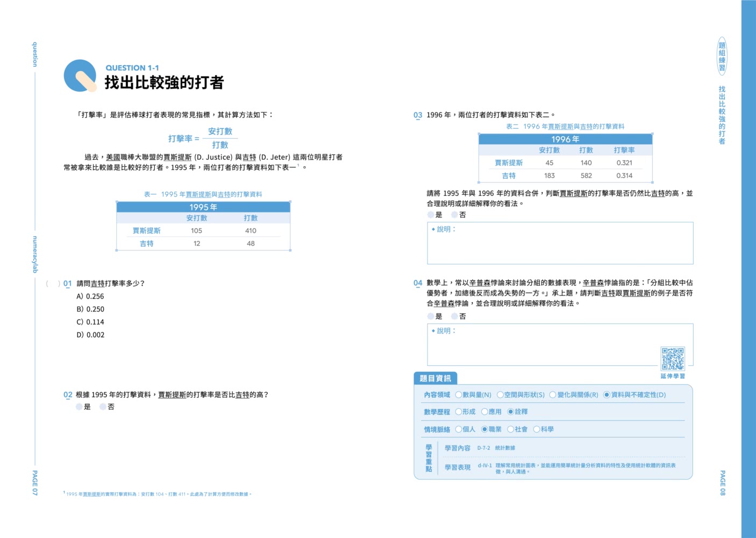Image resolution: width=756 pixels, height=538 pixels.
Task: Click the 0.314 batting average cell
Action: point(624,176)
